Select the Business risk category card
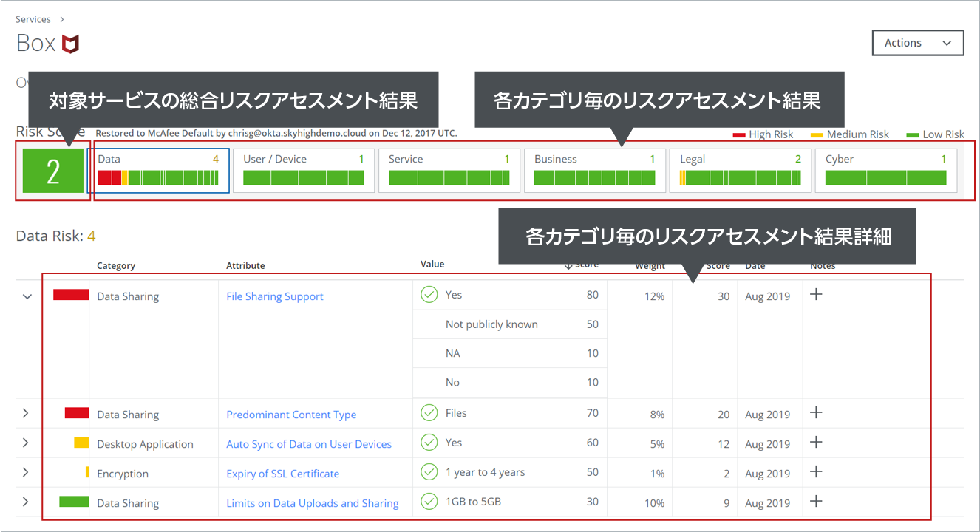 pyautogui.click(x=594, y=171)
